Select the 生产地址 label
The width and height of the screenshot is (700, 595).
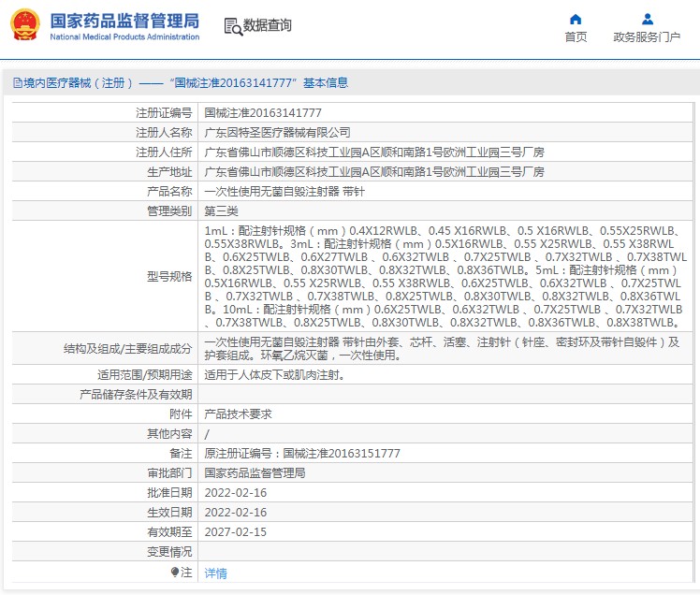(169, 172)
